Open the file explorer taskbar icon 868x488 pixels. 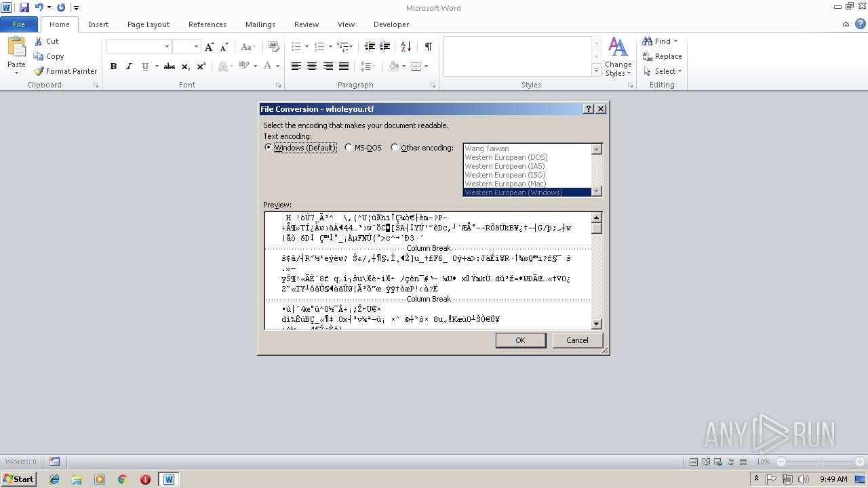pyautogui.click(x=77, y=479)
